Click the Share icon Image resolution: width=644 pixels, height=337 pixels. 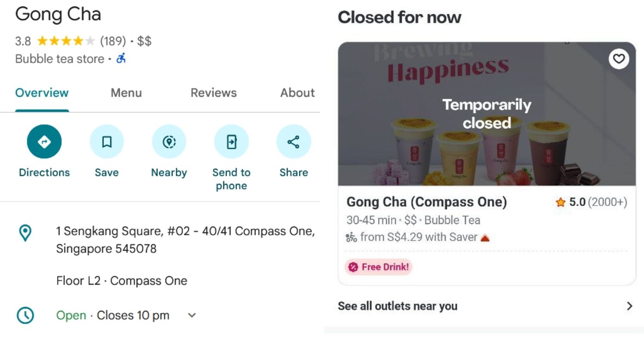click(294, 142)
